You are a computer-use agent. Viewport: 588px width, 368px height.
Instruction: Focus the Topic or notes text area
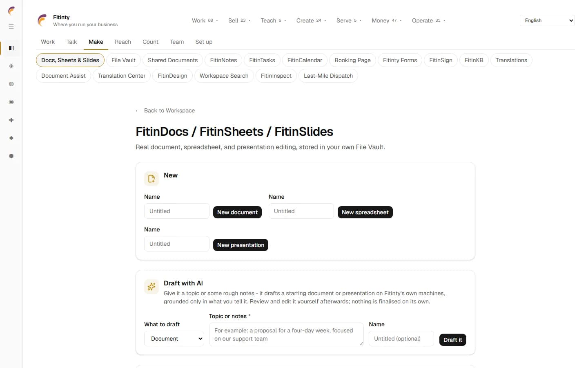[x=286, y=334]
